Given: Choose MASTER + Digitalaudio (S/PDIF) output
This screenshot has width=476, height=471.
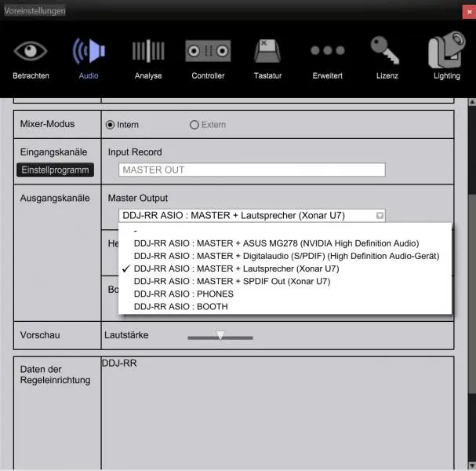Looking at the screenshot, I should pyautogui.click(x=285, y=256).
